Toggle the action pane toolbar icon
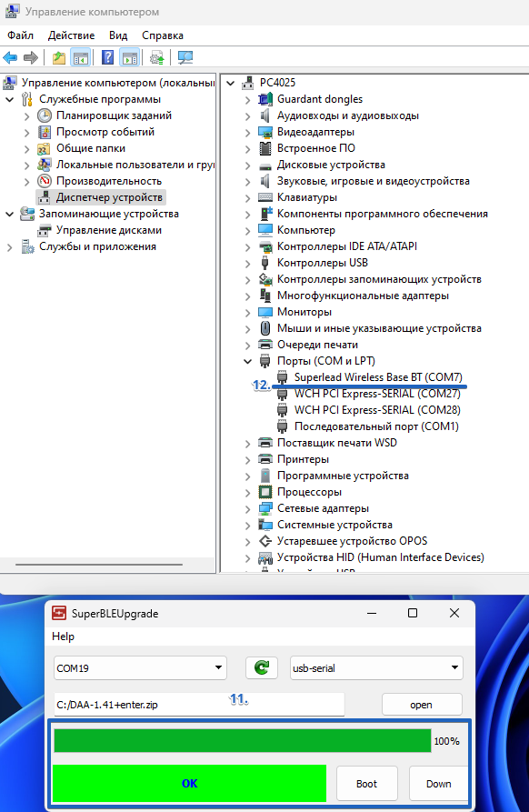Screen dimensions: 529x812 (129, 57)
